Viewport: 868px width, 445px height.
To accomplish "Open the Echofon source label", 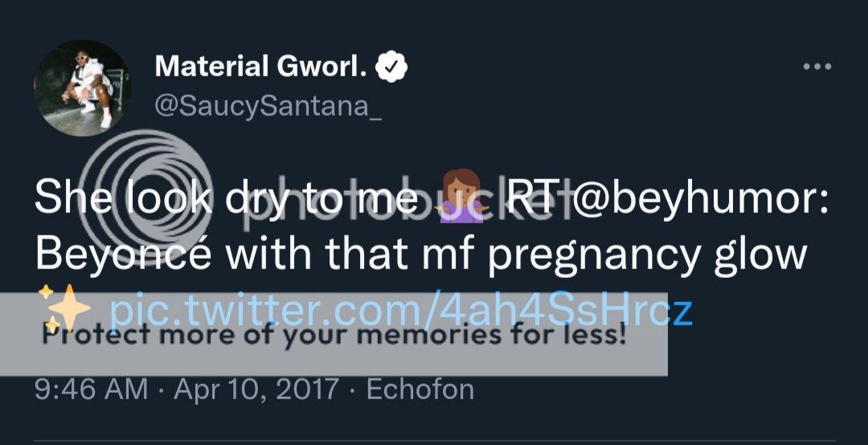I will click(x=420, y=390).
